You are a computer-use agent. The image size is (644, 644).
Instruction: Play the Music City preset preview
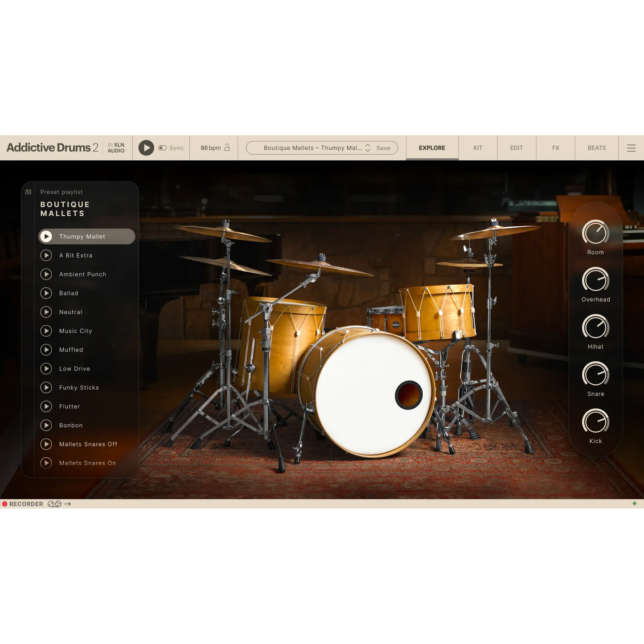point(46,331)
